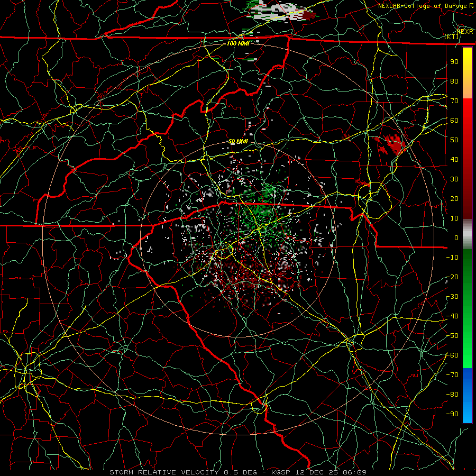Select the 0 value on velocity scale

(x=456, y=237)
